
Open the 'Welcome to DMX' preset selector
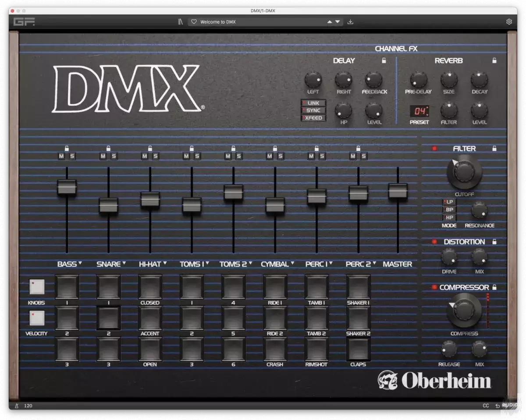(x=265, y=22)
